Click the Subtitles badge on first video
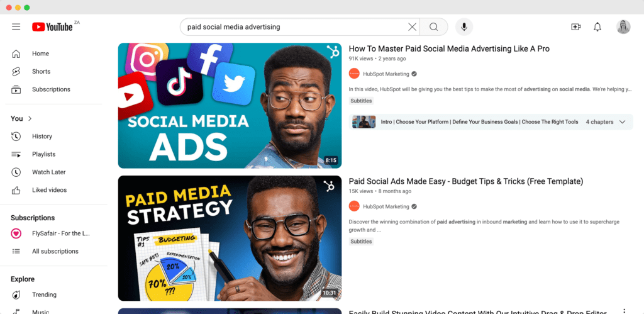The height and width of the screenshot is (314, 644). pos(362,101)
